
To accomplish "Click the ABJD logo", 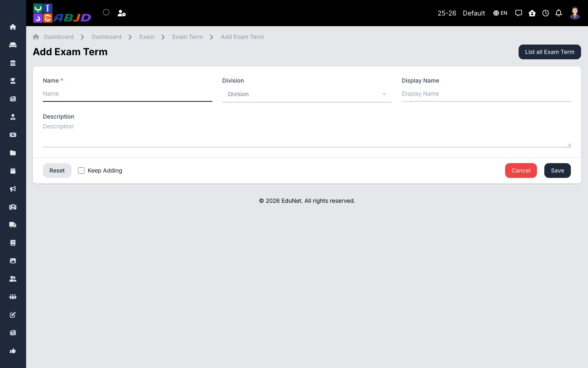I will coord(62,13).
